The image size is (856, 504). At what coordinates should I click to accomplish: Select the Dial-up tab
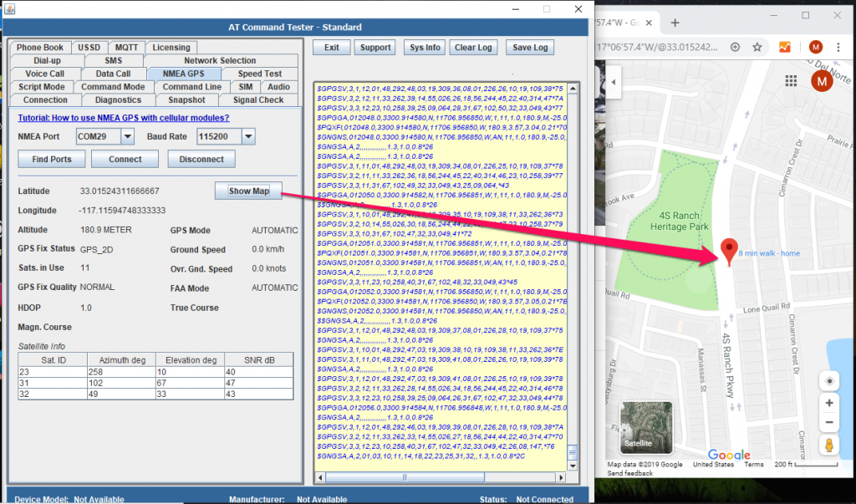point(47,61)
